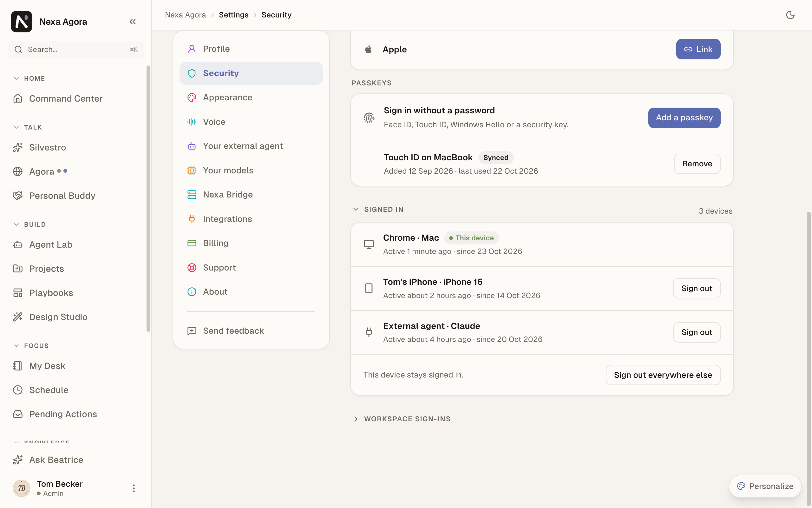
Task: Open Playbooks layout icon
Action: 18,293
